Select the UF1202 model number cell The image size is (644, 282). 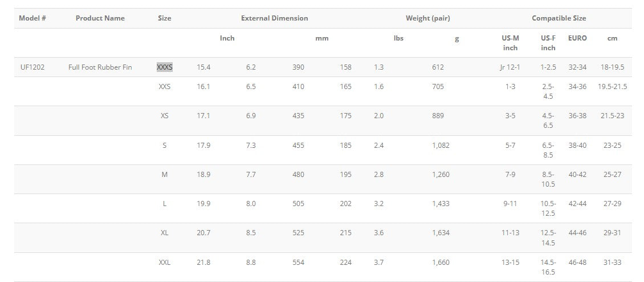[32, 67]
